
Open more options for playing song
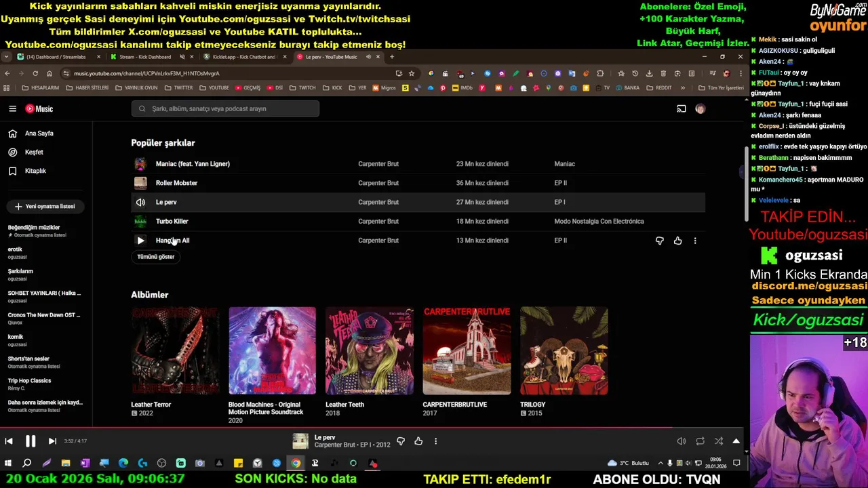(435, 441)
